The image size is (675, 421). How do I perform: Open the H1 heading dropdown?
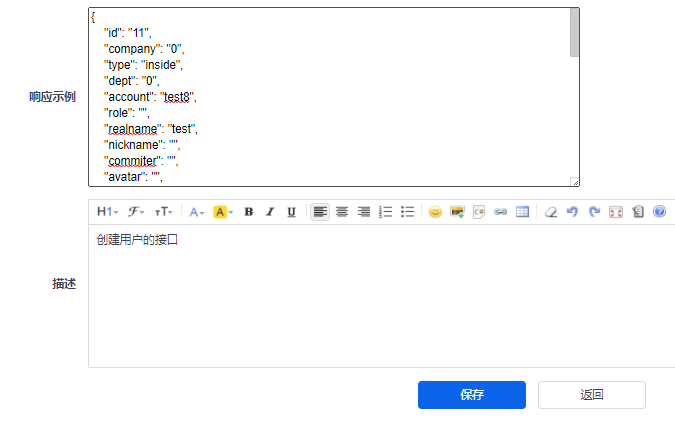coord(107,212)
